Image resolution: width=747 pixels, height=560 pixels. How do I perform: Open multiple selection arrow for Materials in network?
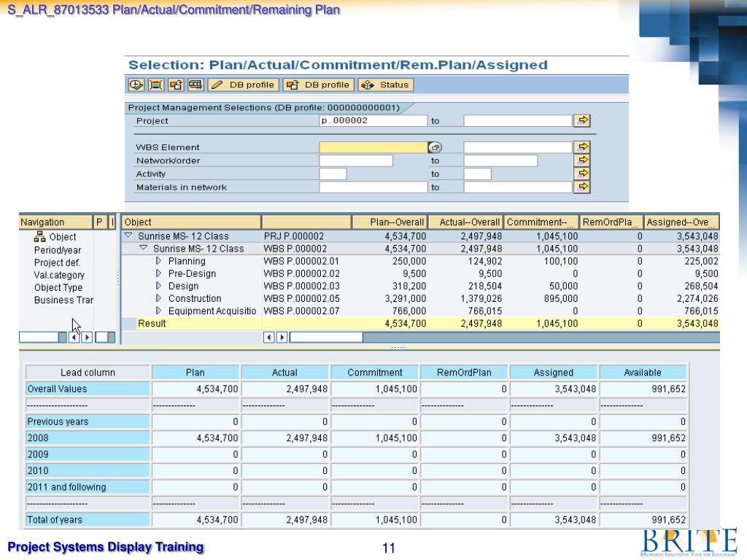pos(583,187)
